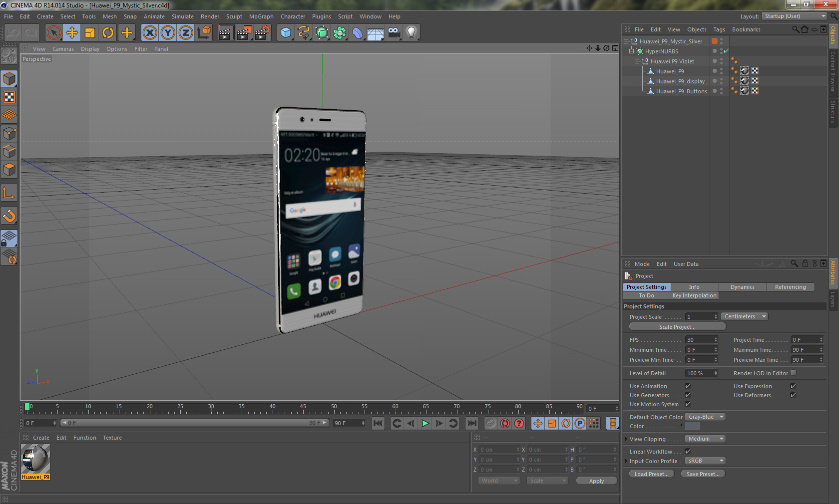The image size is (839, 504).
Task: Open the Layout Startup dropdown
Action: [795, 16]
